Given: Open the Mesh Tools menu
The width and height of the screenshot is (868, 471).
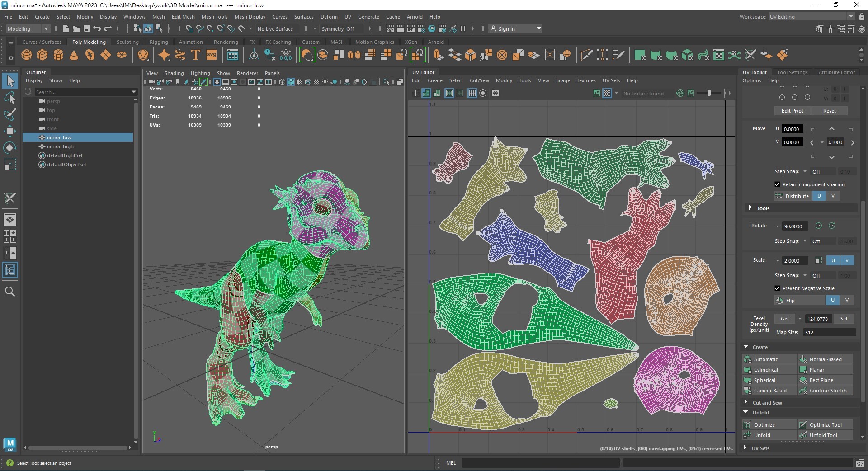Looking at the screenshot, I should click(214, 17).
